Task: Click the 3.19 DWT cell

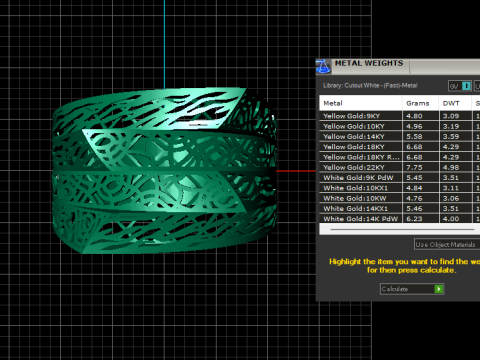Action: [455, 126]
